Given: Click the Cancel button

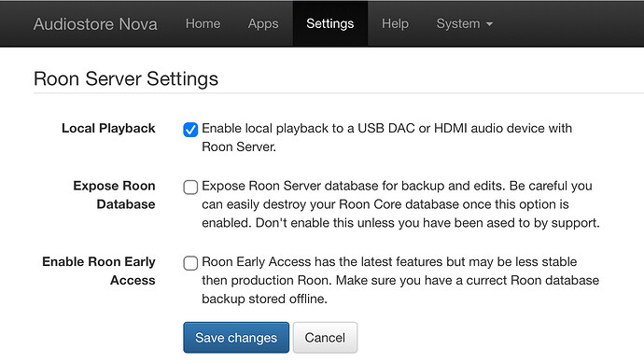Looking at the screenshot, I should pyautogui.click(x=325, y=338).
